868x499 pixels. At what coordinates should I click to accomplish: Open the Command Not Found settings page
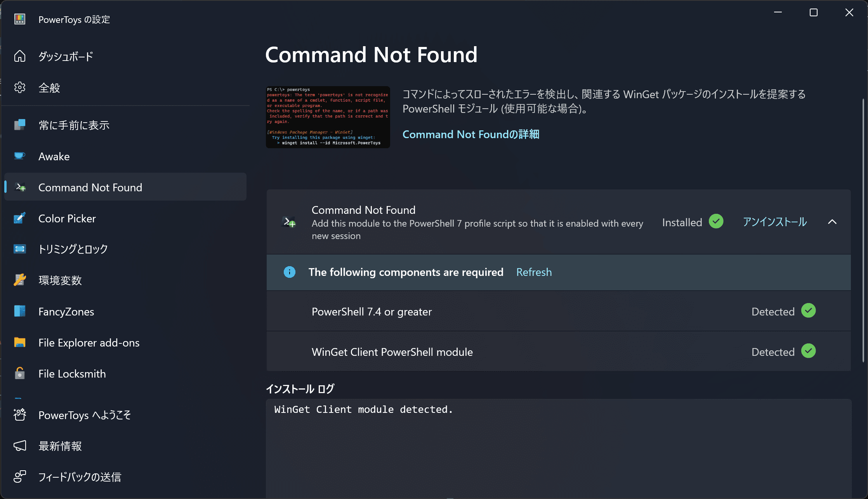125,187
